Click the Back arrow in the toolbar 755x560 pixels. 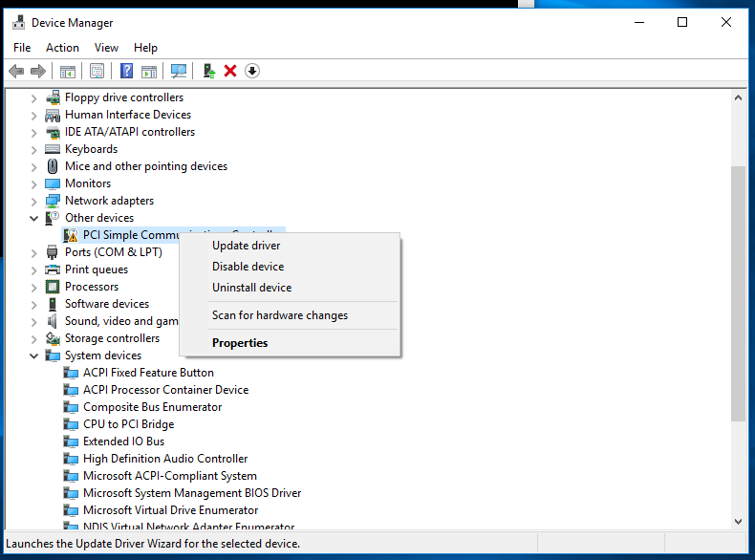pyautogui.click(x=16, y=71)
